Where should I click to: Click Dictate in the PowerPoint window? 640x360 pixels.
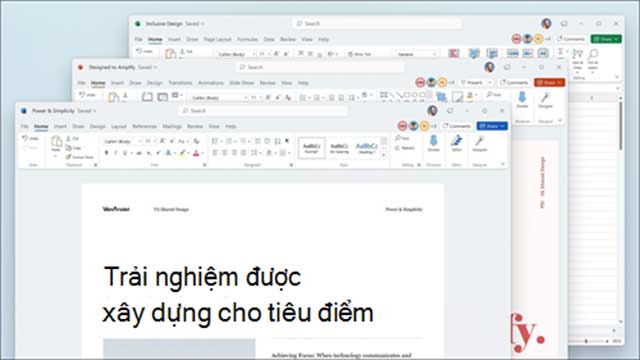pos(522,100)
